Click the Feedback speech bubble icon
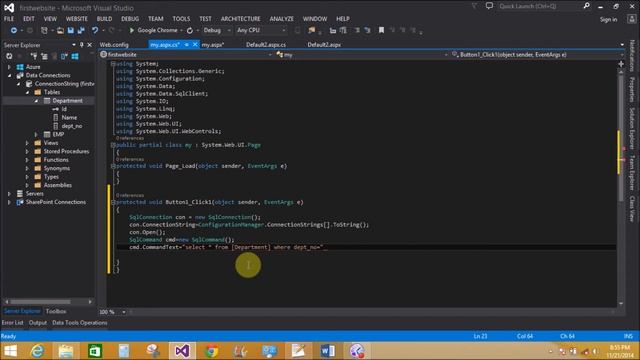The width and height of the screenshot is (640, 360). point(489,6)
